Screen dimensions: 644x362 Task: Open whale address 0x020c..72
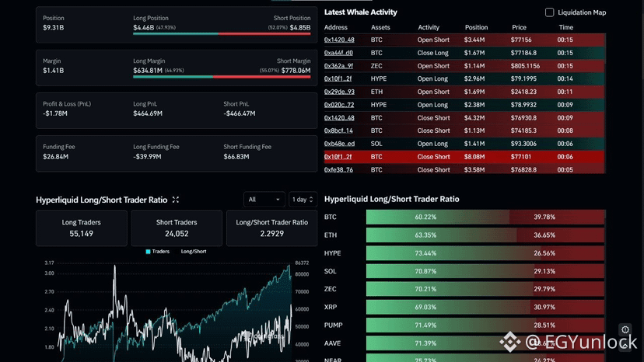click(339, 105)
